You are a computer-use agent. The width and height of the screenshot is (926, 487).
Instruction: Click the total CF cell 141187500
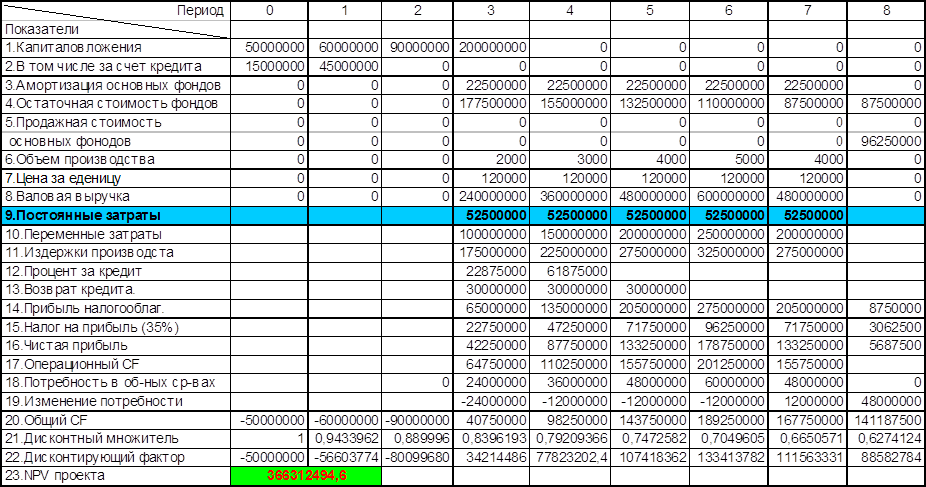[885, 421]
